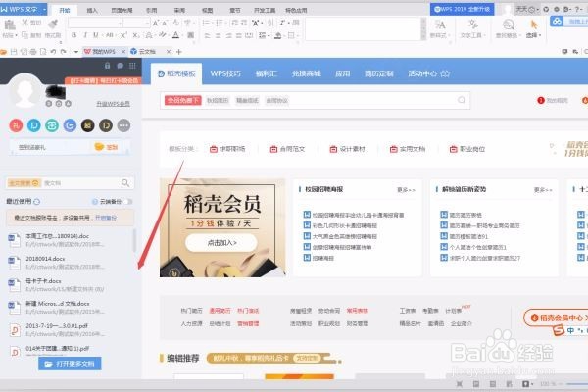Switch to the 云文档 document tab
This screenshot has width=588, height=392.
coord(147,51)
